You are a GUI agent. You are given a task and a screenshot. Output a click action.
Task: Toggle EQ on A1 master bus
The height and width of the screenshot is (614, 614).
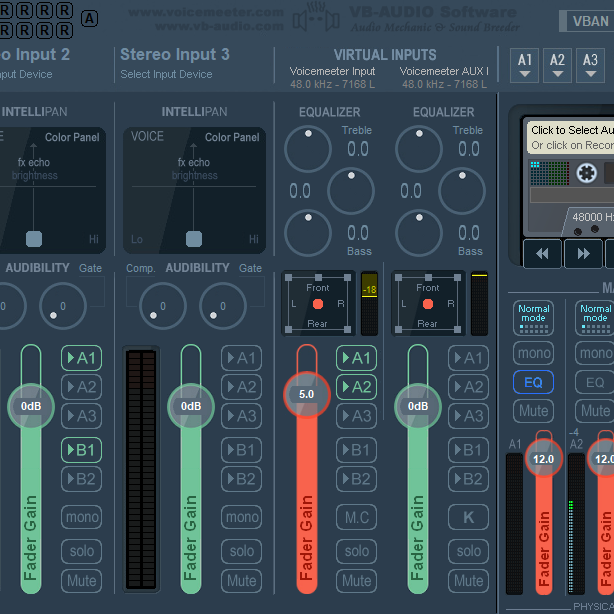click(x=533, y=382)
